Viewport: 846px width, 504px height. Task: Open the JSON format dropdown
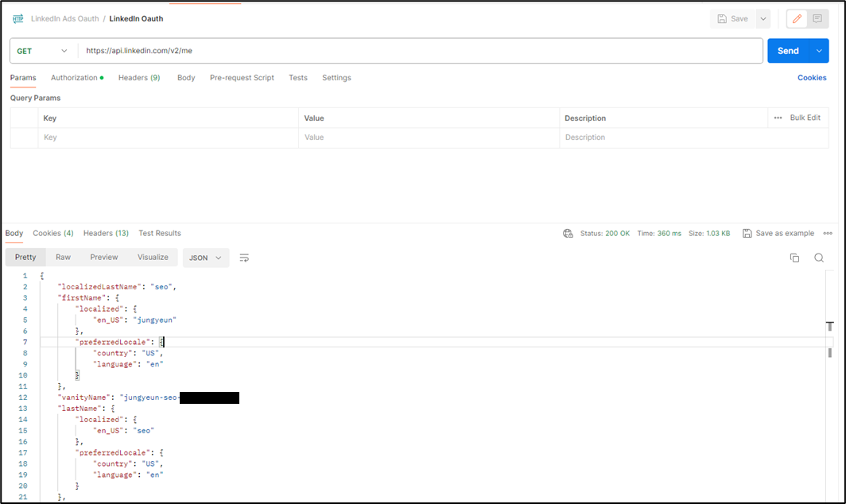206,258
